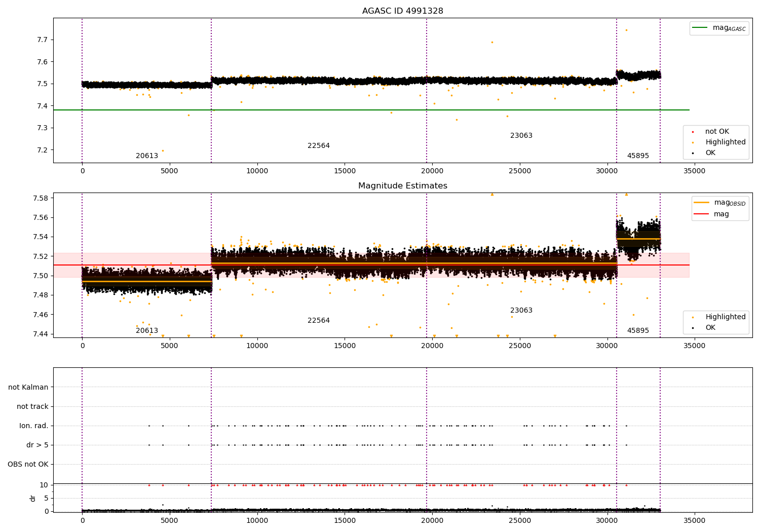Image resolution: width=760 pixels, height=532 pixels.
Task: Click the 'not track' y-axis label
Action: point(32,406)
